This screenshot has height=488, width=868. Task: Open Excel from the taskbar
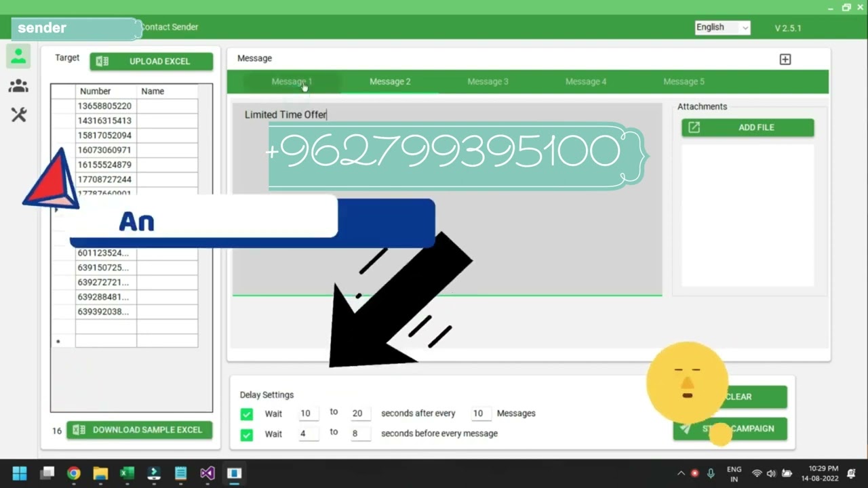pos(127,473)
